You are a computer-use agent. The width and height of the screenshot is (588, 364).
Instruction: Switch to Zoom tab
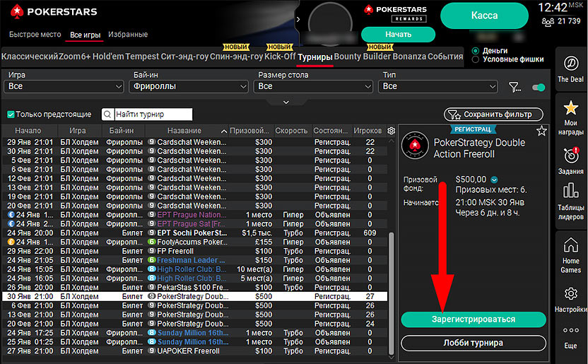(x=70, y=57)
